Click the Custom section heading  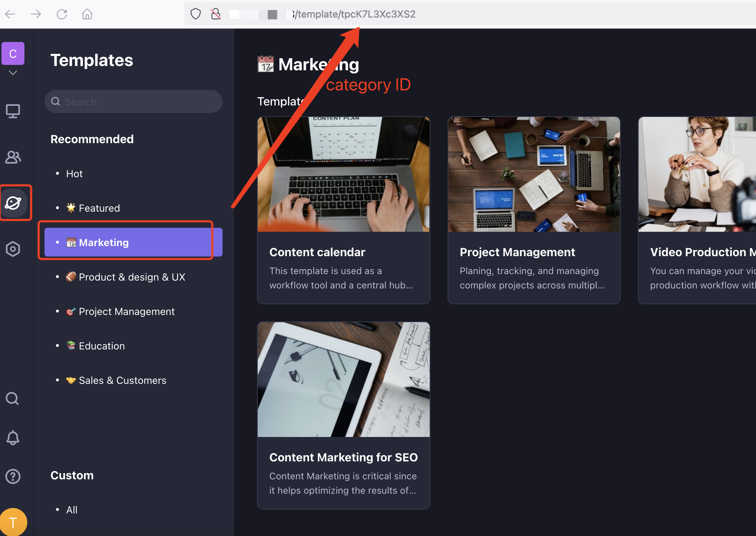coord(72,475)
